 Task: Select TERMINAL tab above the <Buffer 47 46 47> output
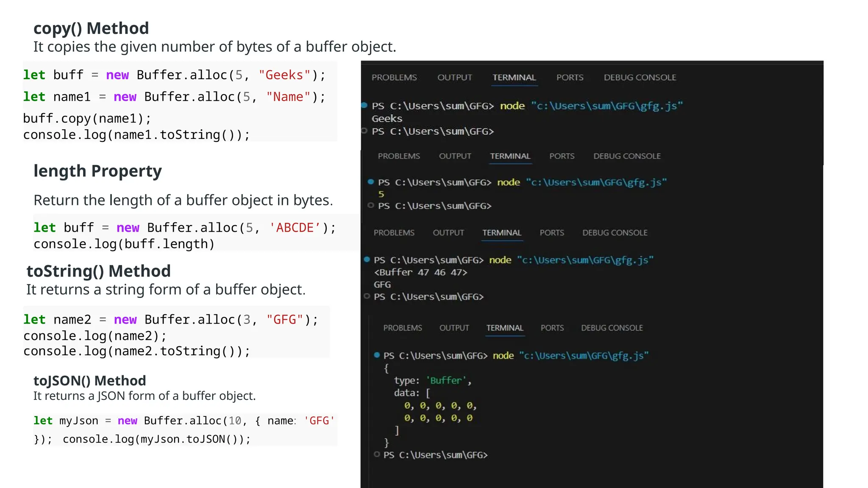point(502,233)
